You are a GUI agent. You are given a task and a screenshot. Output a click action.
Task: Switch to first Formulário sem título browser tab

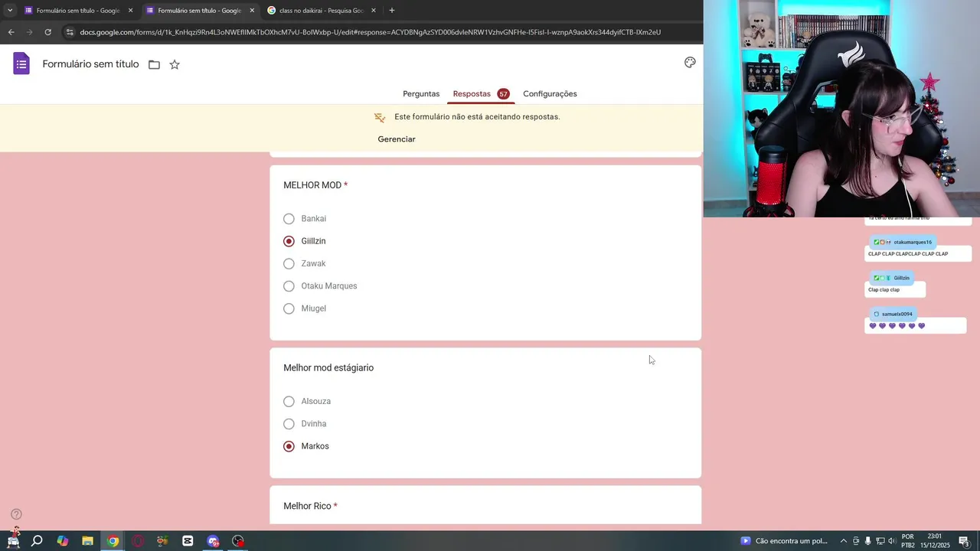[77, 11]
